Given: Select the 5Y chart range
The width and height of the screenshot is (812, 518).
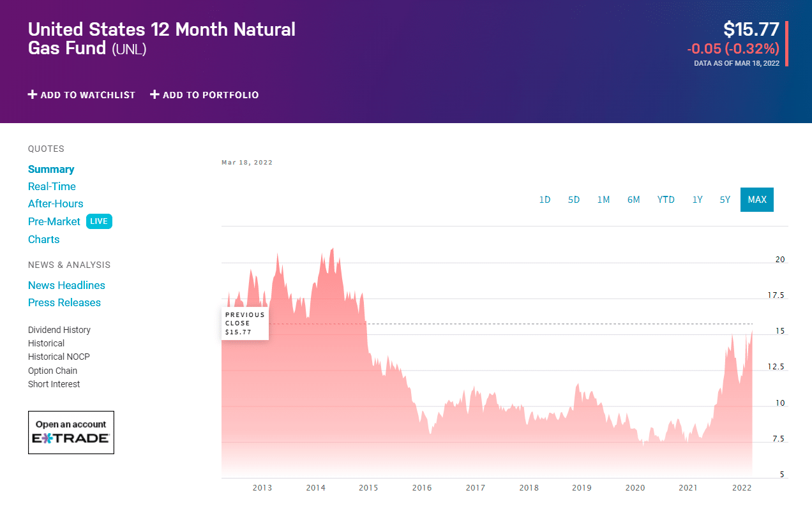Looking at the screenshot, I should pos(725,200).
